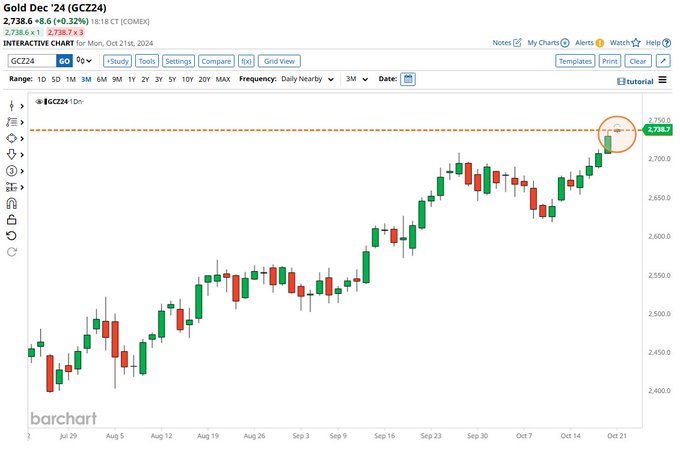Add symbol to Watch list
The height and width of the screenshot is (452, 680).
pyautogui.click(x=625, y=43)
